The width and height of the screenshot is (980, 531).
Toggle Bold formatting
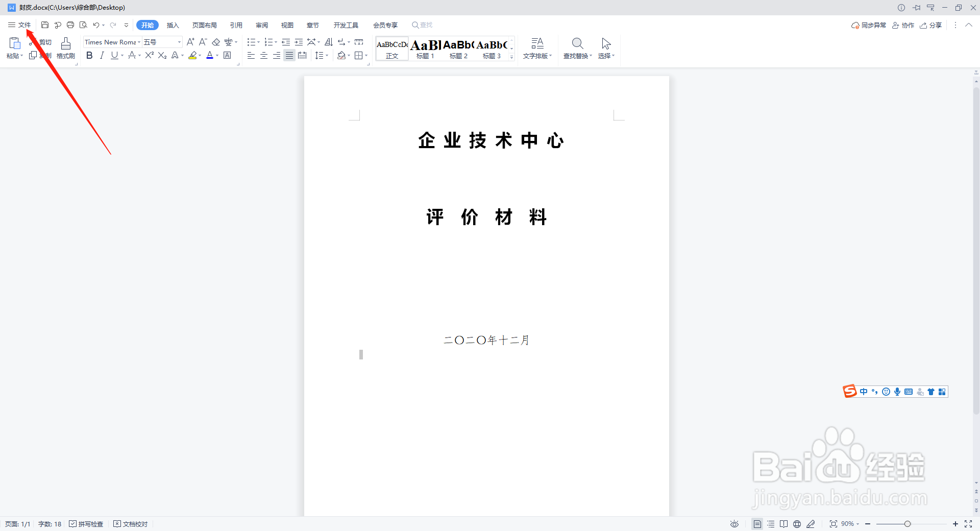pyautogui.click(x=89, y=55)
